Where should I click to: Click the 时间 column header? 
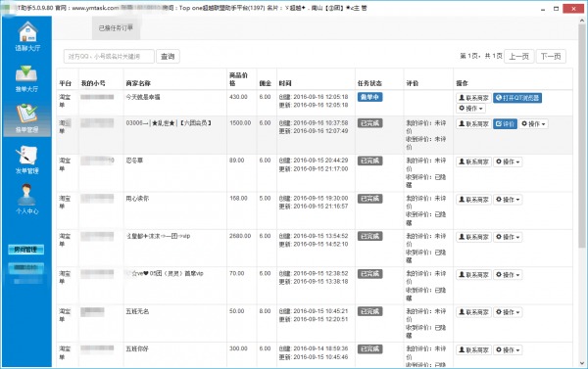pyautogui.click(x=285, y=83)
